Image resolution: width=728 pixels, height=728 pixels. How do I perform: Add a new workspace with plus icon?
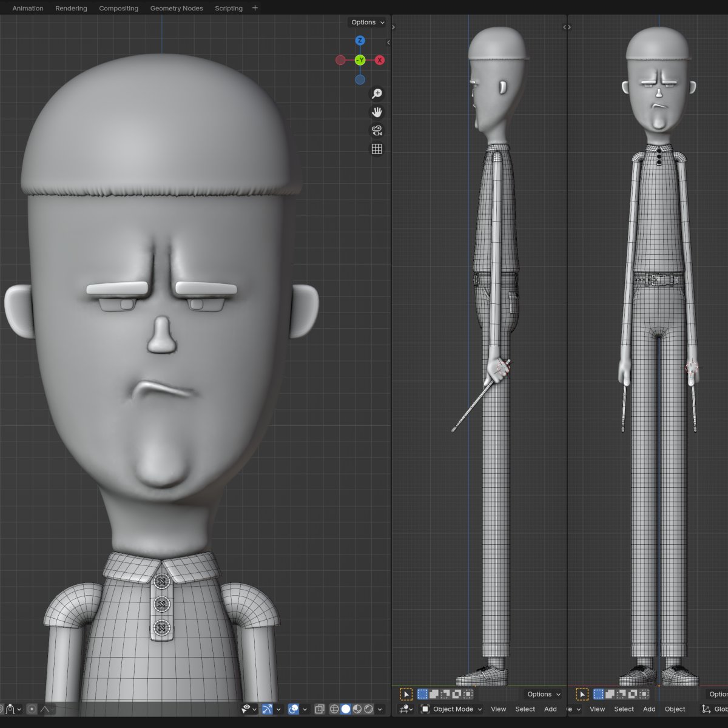pos(255,8)
